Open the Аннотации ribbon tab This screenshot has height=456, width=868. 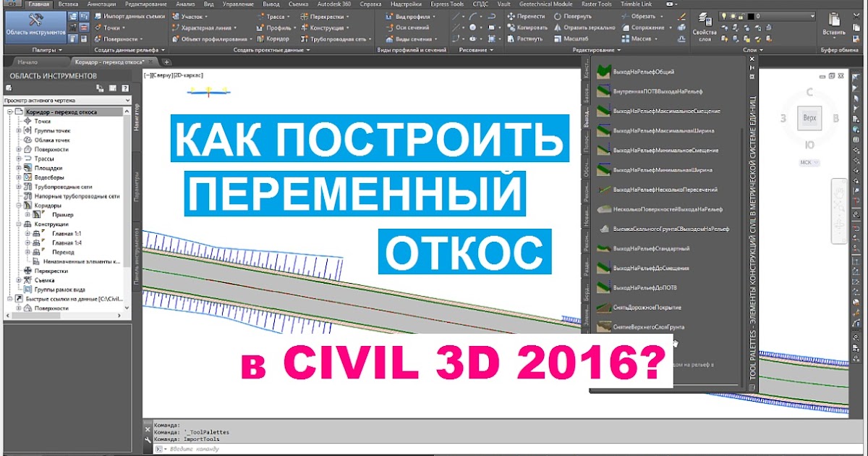coord(100,4)
